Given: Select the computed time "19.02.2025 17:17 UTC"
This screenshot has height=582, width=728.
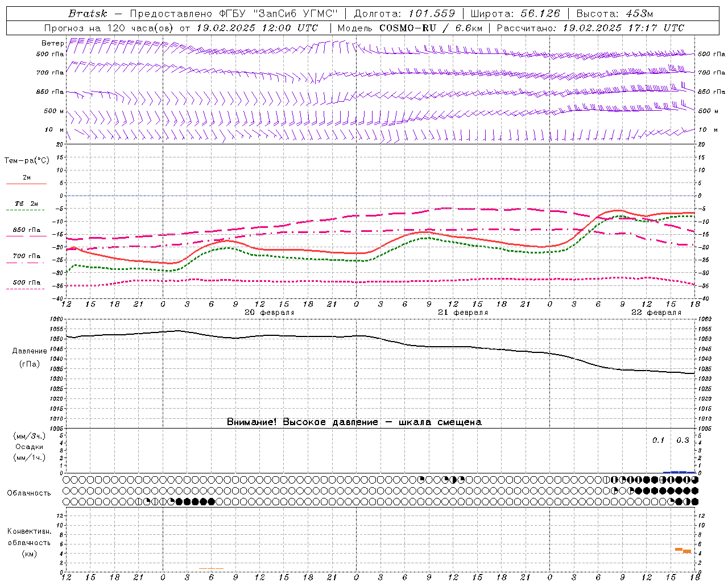Looking at the screenshot, I should [x=623, y=28].
